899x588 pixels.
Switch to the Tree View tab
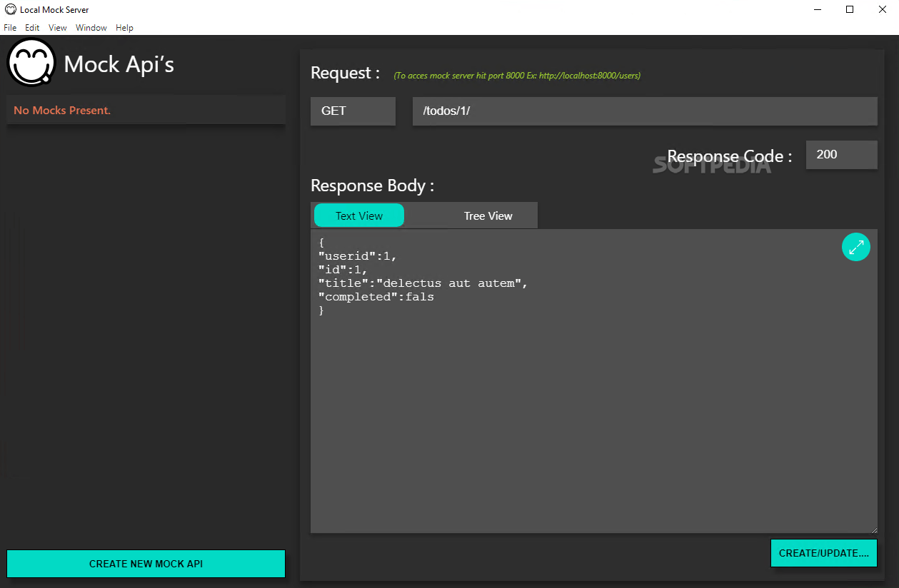pyautogui.click(x=488, y=216)
